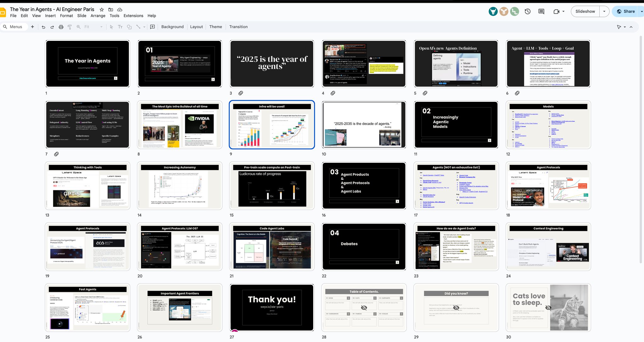The image size is (644, 342).
Task: Open the comments panel icon
Action: coord(541,11)
